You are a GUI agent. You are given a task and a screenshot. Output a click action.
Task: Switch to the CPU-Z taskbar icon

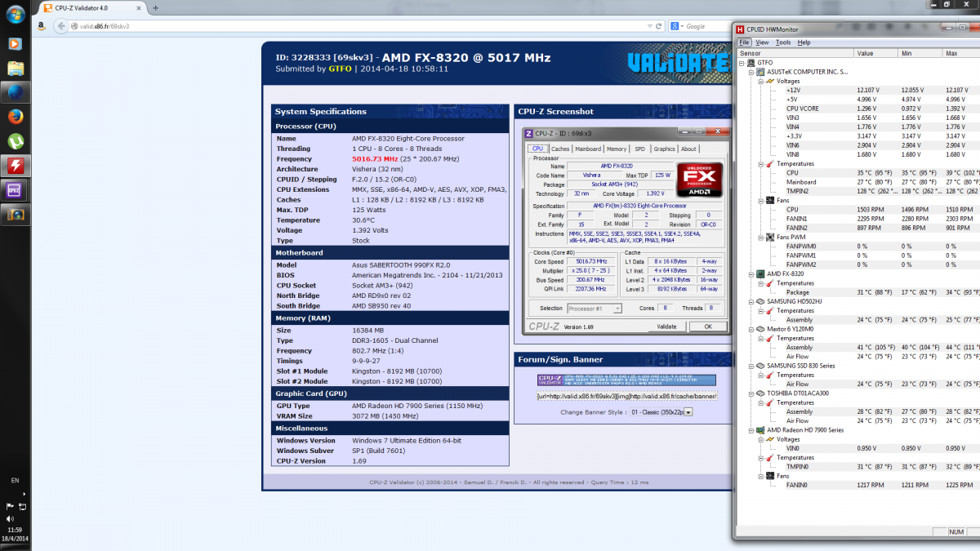(15, 190)
